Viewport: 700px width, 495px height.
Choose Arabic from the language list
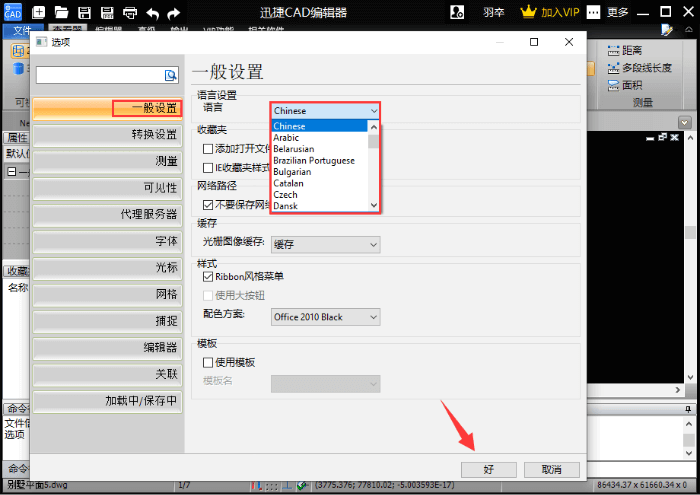point(320,138)
